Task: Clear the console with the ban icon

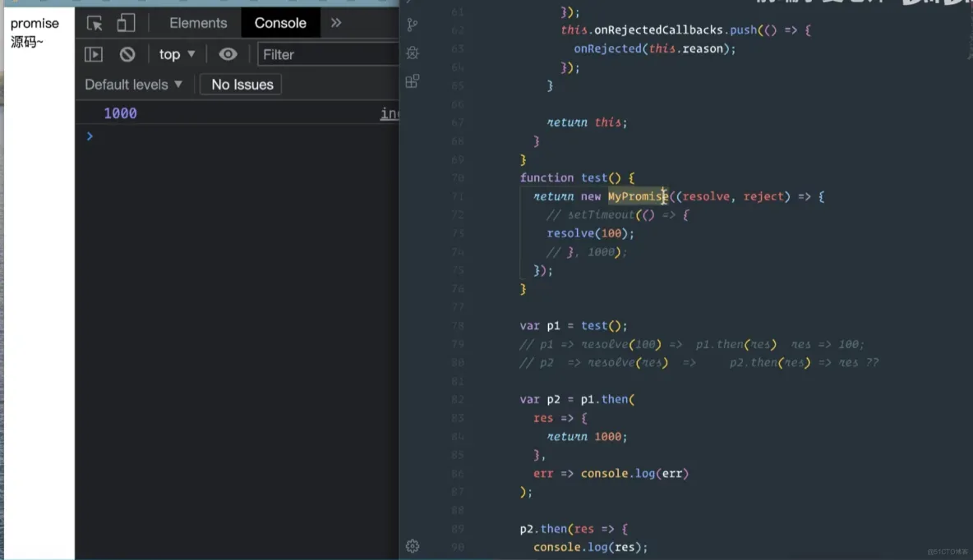Action: [x=127, y=54]
